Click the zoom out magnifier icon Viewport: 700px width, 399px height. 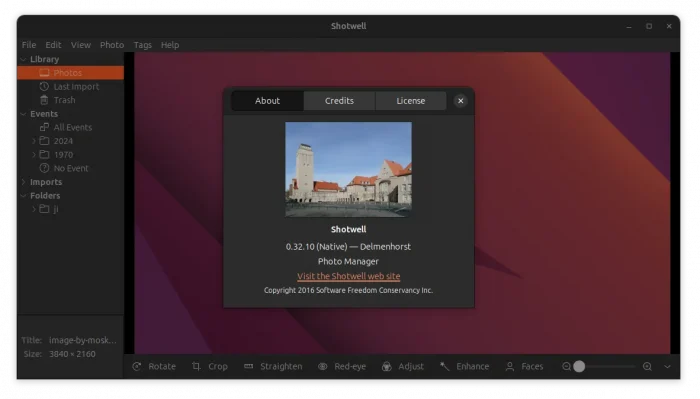566,366
